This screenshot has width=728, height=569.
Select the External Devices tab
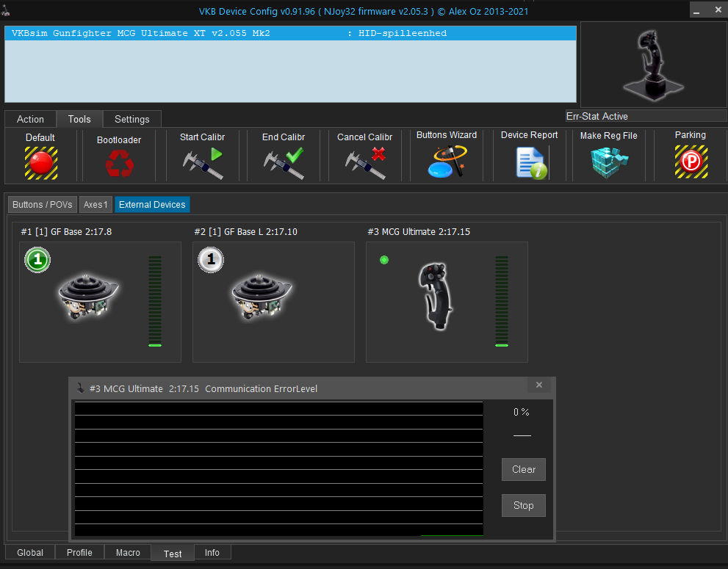click(152, 205)
